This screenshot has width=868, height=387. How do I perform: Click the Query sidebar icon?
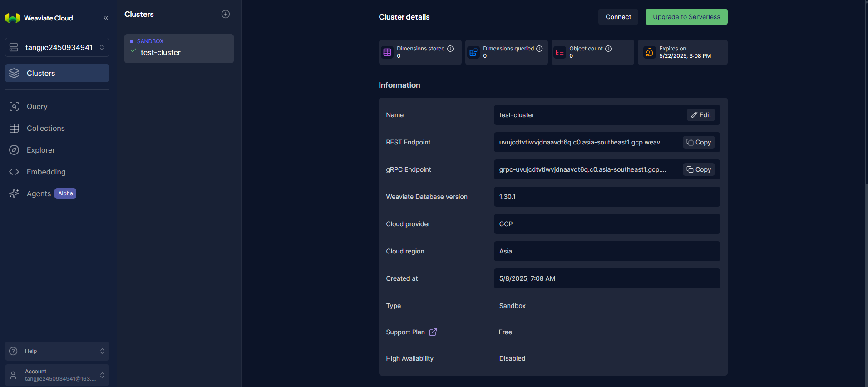click(x=14, y=106)
